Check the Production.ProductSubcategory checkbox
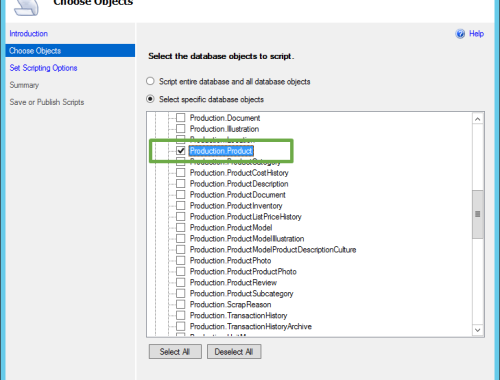The height and width of the screenshot is (380, 500). coord(181,294)
